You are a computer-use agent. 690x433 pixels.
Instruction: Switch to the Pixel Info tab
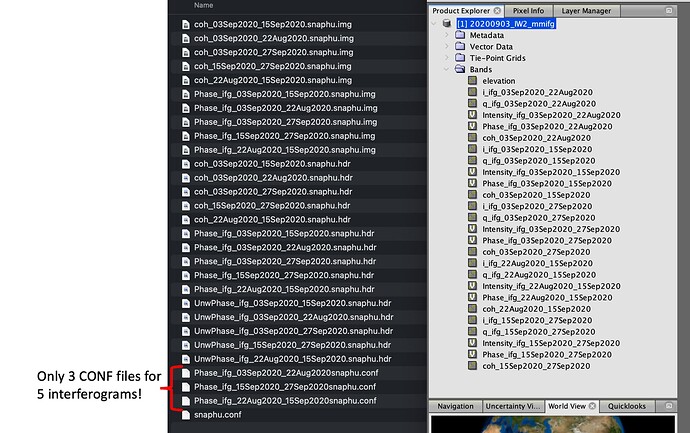tap(528, 11)
